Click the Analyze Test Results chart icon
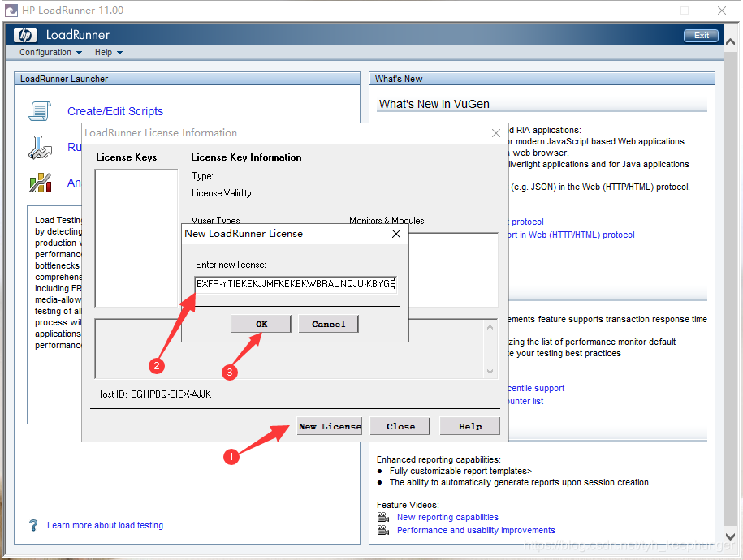This screenshot has width=743, height=560. 40,183
